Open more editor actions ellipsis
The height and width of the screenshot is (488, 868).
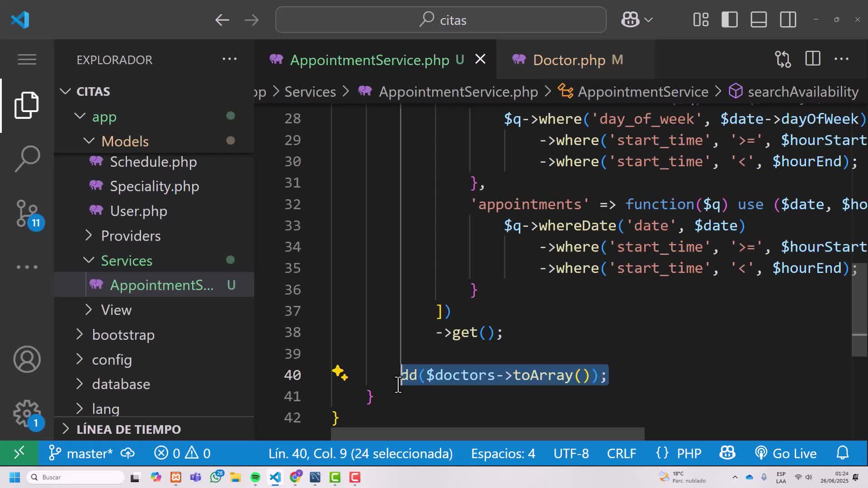[841, 59]
